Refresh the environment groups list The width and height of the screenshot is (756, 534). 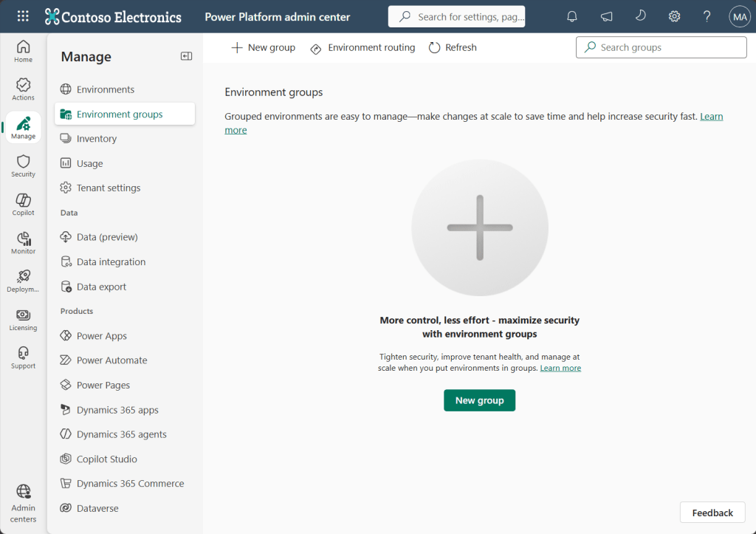(x=453, y=47)
